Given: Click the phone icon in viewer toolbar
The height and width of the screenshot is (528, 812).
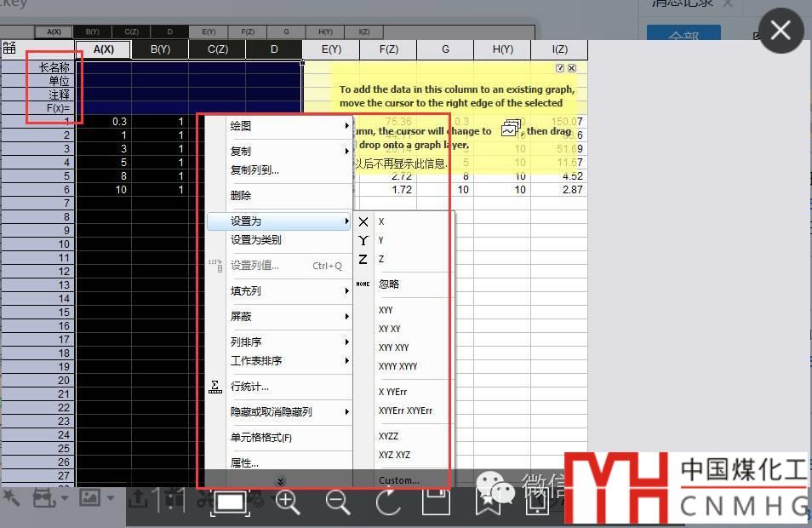Looking at the screenshot, I should [x=538, y=502].
